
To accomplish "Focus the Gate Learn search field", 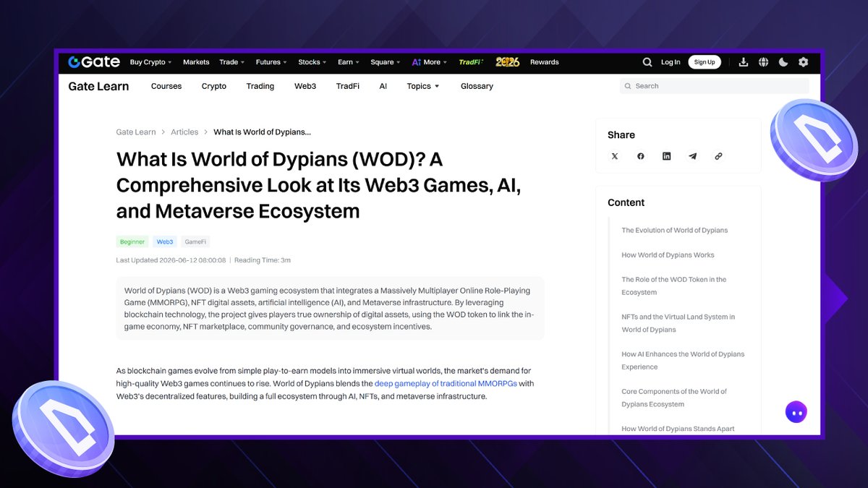I will tap(715, 86).
